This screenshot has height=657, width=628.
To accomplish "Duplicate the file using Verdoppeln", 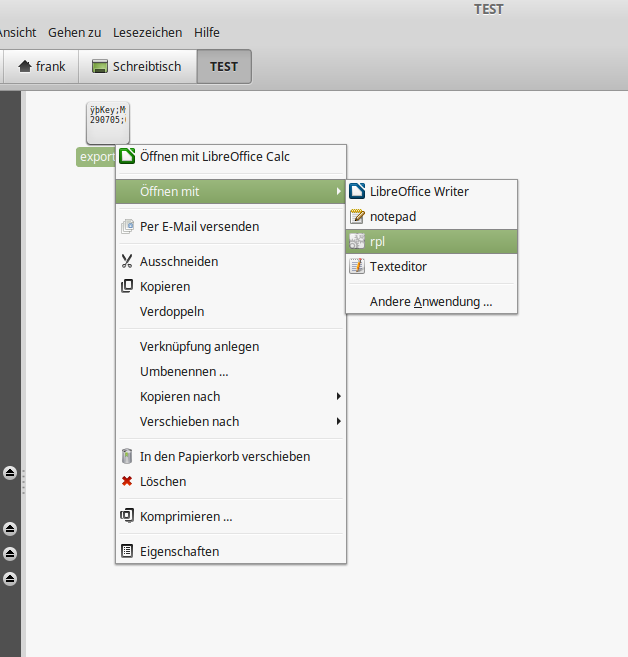I will pyautogui.click(x=231, y=312).
